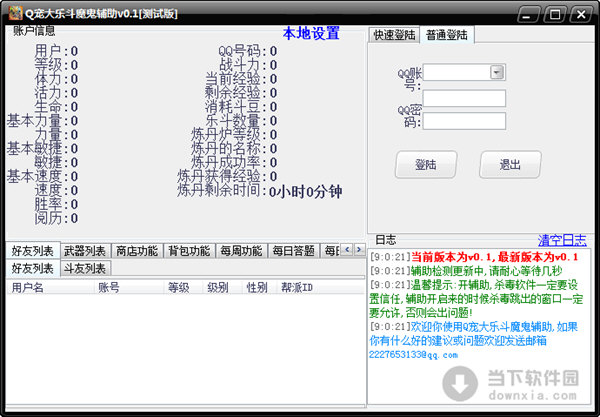Switch to the 快速登陆 tab
The image size is (600, 417).
coord(394,35)
